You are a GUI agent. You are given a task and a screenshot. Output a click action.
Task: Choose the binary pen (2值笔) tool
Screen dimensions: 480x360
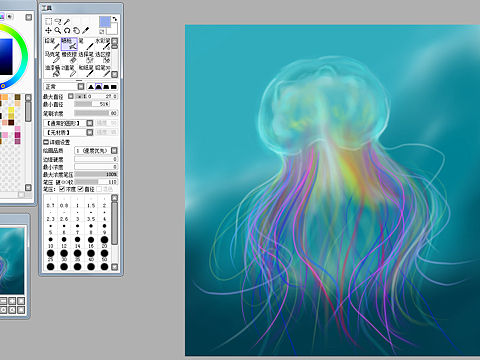tap(69, 70)
